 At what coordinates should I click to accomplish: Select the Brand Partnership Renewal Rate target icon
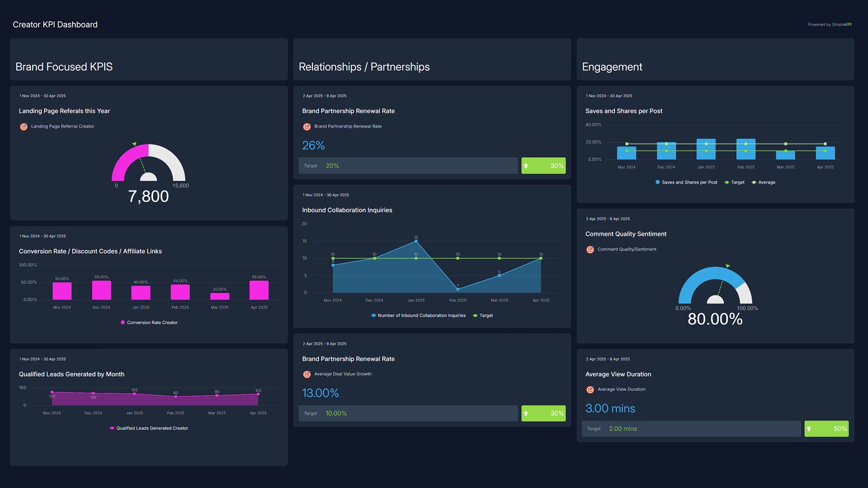[307, 126]
